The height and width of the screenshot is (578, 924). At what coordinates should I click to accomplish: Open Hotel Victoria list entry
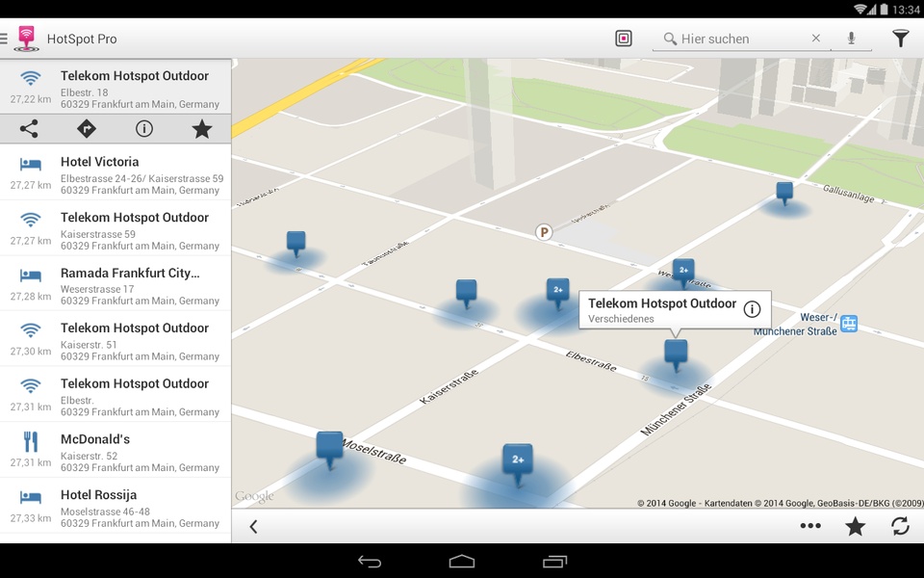coord(115,172)
